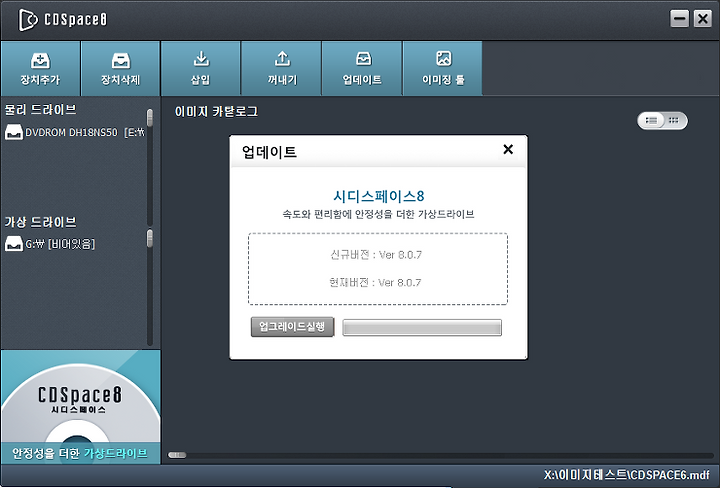
Task: Click the 가상 드라이브 section label
Action: (40, 222)
